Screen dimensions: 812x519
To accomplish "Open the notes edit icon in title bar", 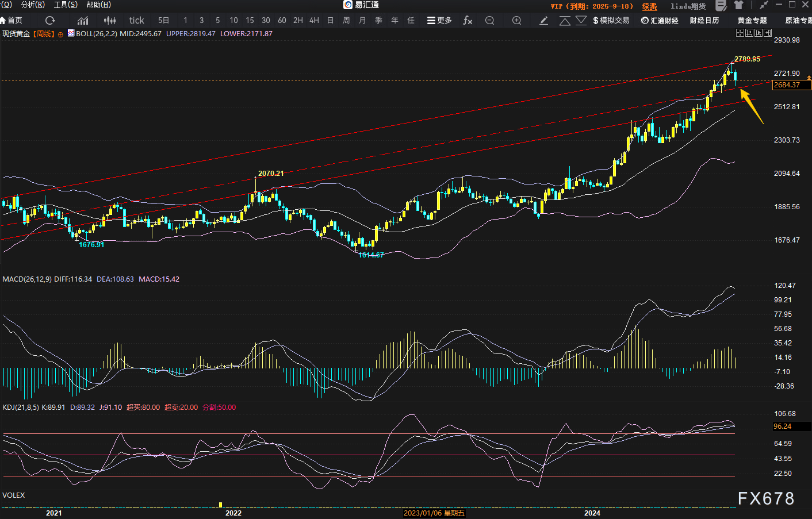I will 721,5.
